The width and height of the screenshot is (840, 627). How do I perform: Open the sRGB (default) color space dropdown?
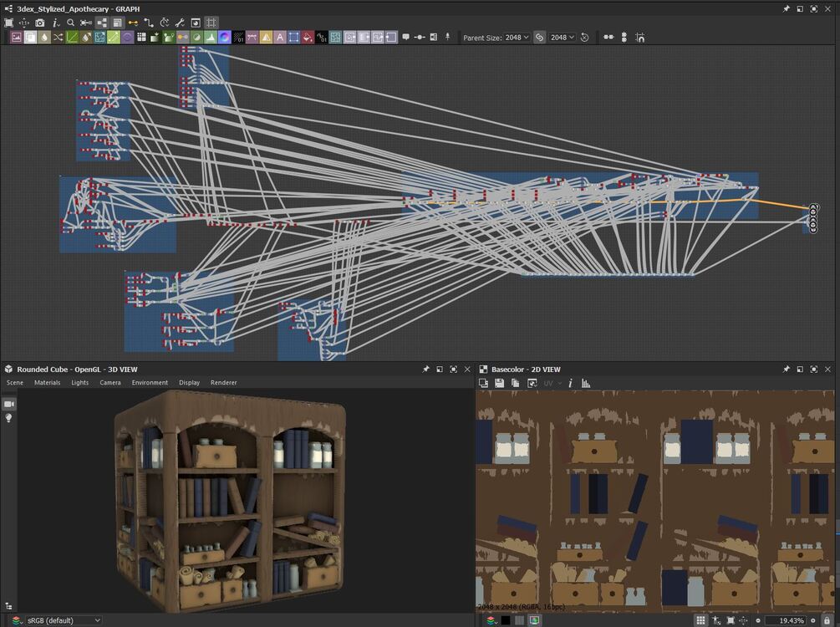64,620
